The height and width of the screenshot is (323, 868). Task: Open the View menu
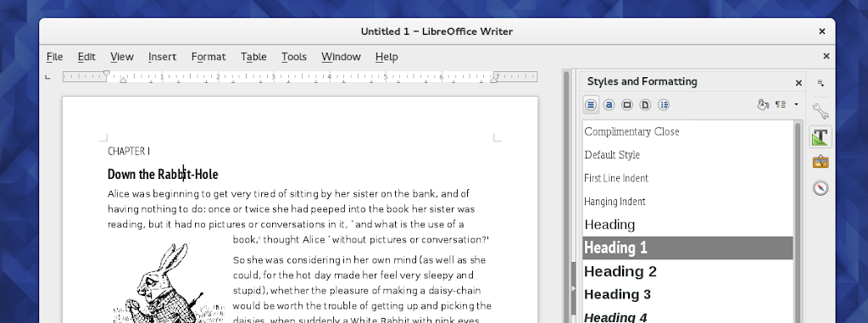pyautogui.click(x=122, y=57)
